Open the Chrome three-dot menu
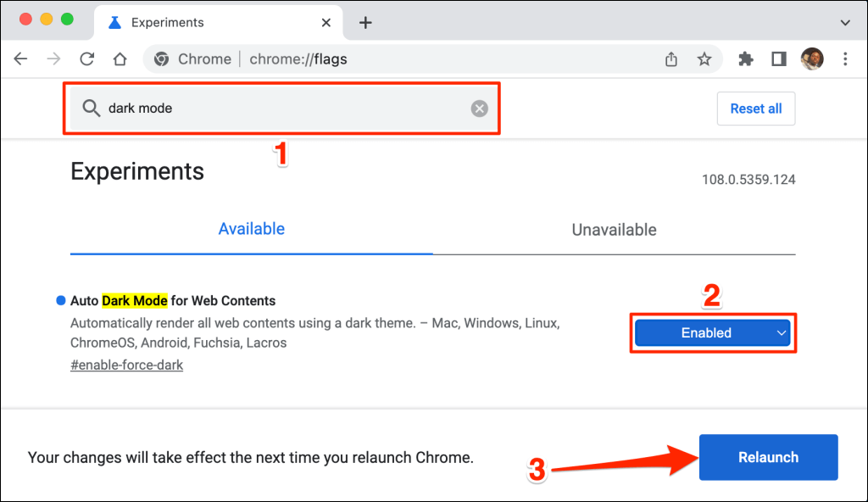 845,59
